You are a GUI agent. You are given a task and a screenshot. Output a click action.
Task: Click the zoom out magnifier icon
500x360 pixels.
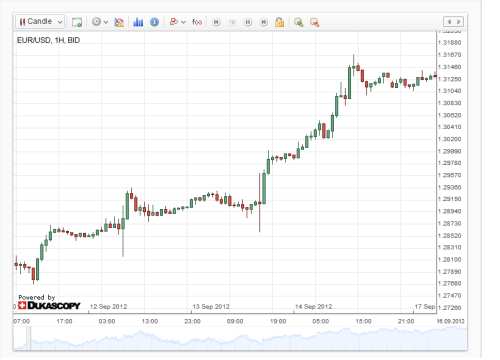pyautogui.click(x=314, y=22)
